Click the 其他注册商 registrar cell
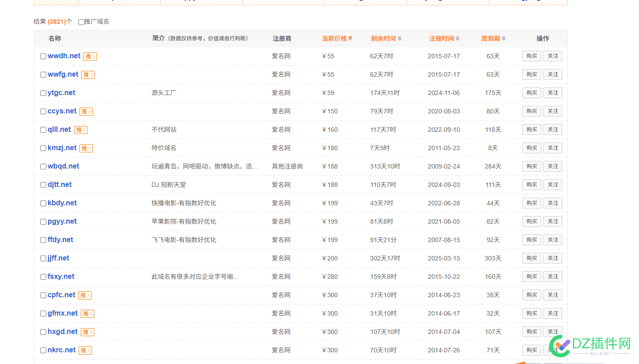Image resolution: width=639 pixels, height=364 pixels. coord(287,166)
